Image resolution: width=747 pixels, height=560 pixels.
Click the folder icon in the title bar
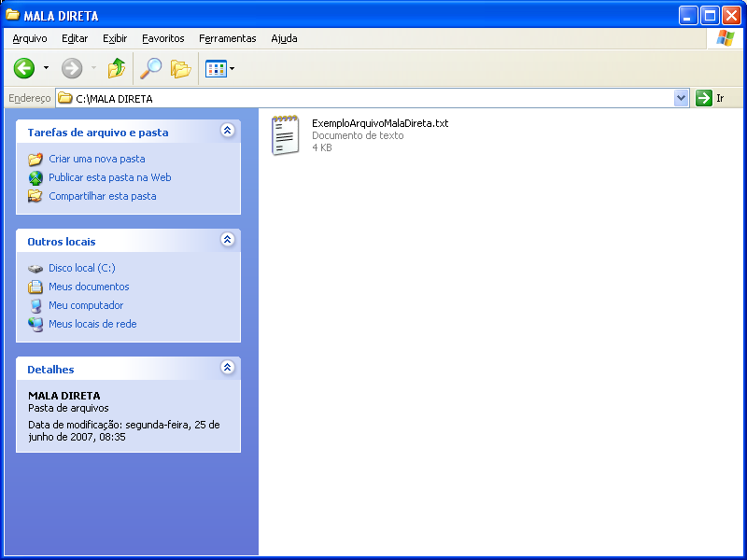tap(13, 15)
